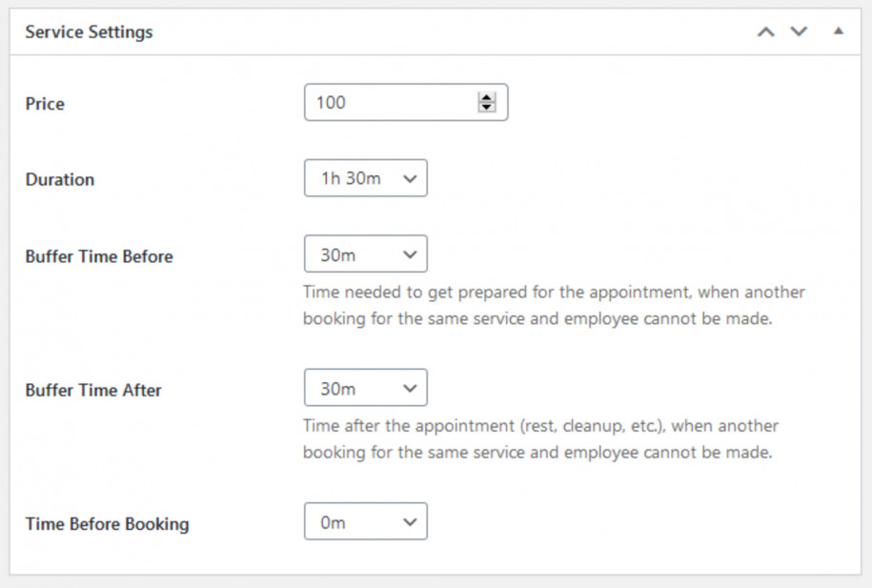872x588 pixels.
Task: Open the Duration dropdown
Action: pos(365,177)
